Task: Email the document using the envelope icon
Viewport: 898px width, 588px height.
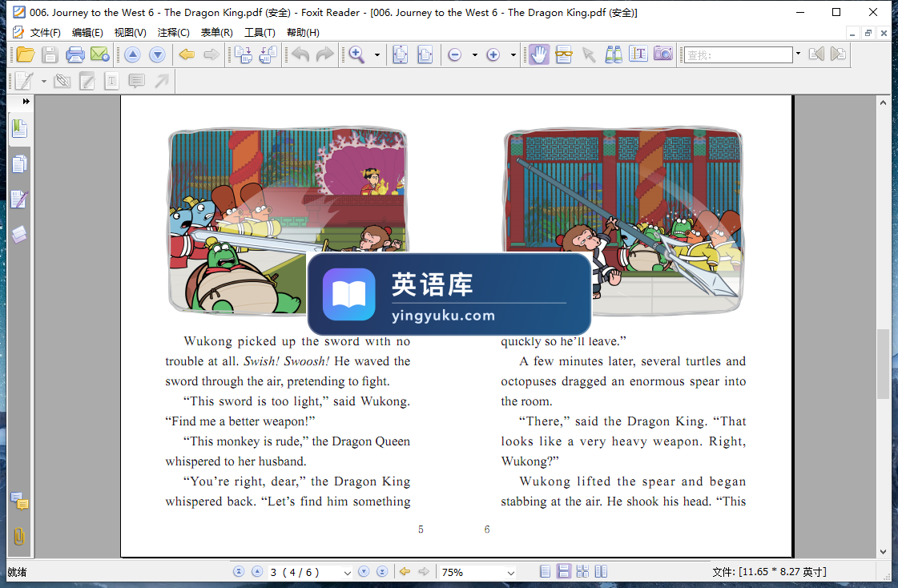Action: (x=99, y=54)
